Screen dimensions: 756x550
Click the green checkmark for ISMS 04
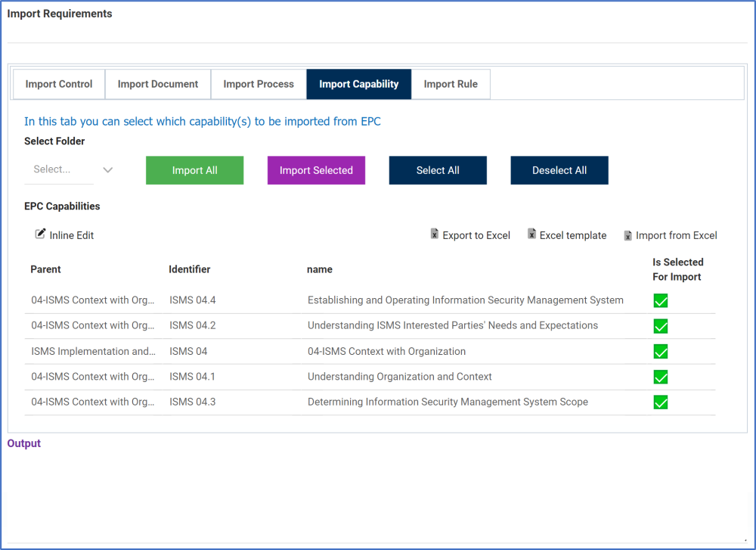click(x=660, y=351)
